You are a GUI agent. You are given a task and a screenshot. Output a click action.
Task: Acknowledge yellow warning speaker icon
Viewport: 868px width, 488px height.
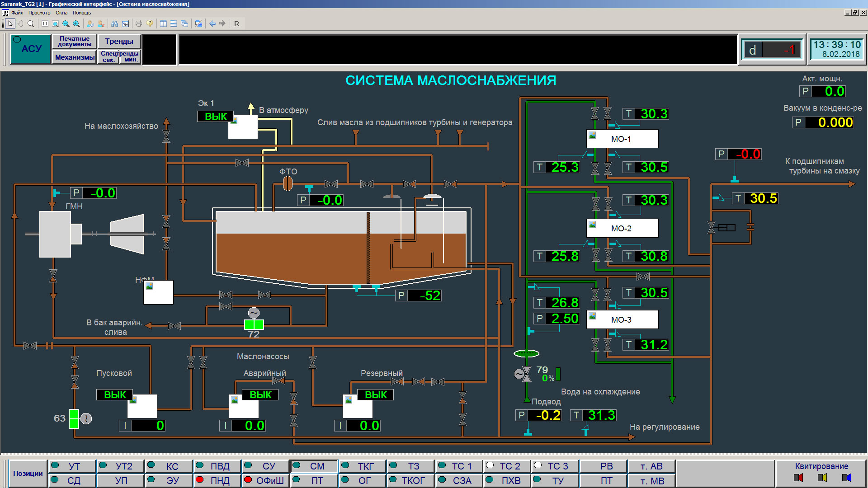tap(822, 478)
